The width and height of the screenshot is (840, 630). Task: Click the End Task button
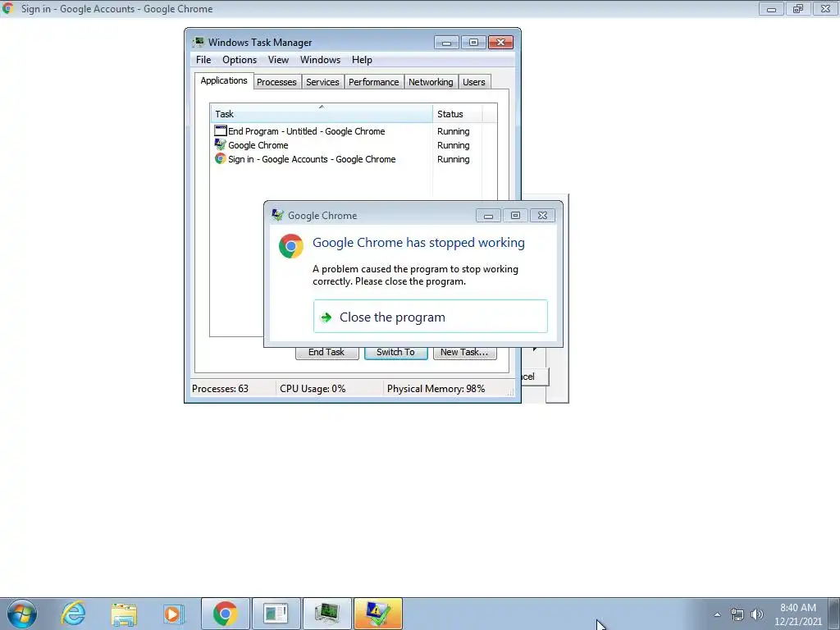pyautogui.click(x=326, y=353)
